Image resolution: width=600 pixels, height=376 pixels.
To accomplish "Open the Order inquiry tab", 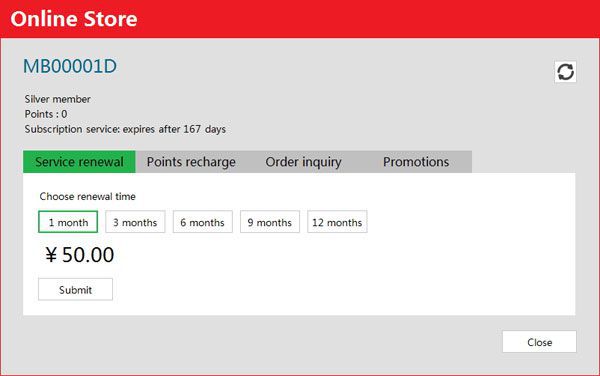I will coord(303,162).
